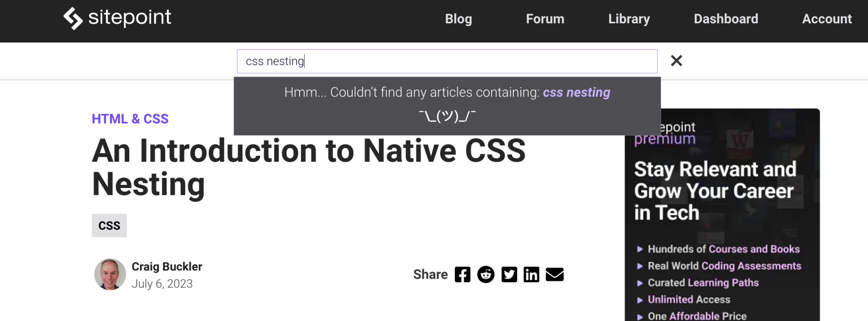Share article on Twitter

pyautogui.click(x=509, y=275)
